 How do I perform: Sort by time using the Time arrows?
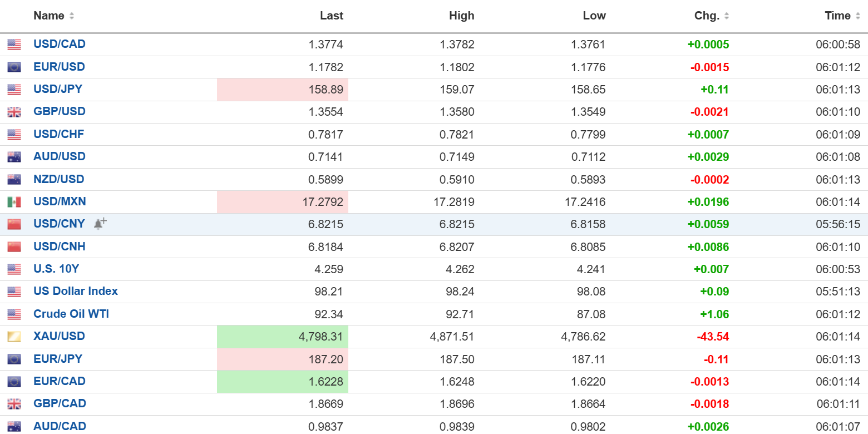(857, 16)
